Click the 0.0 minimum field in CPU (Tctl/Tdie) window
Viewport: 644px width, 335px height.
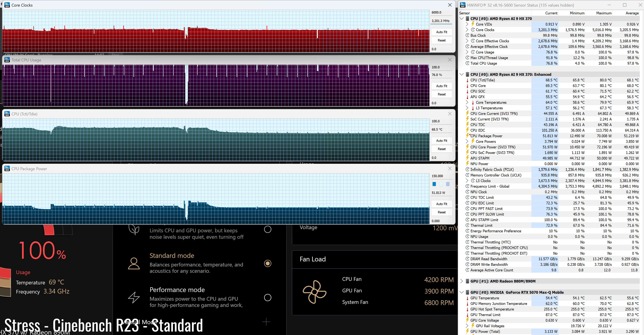(x=441, y=158)
